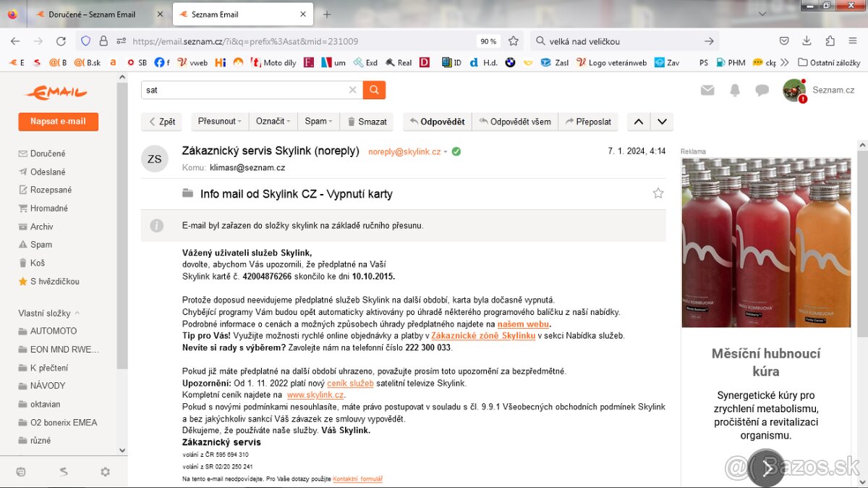Open the Spam dropdown in toolbar
This screenshot has height=488, width=868.
coord(318,122)
